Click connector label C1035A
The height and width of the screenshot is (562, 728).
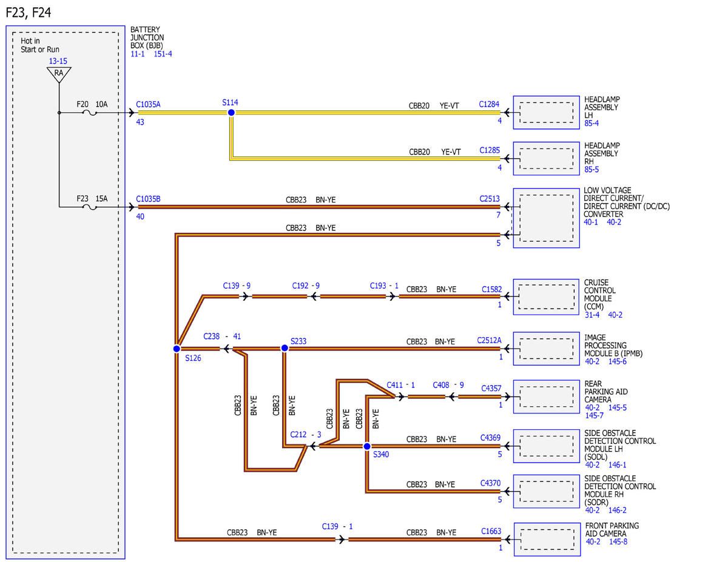[x=149, y=104]
